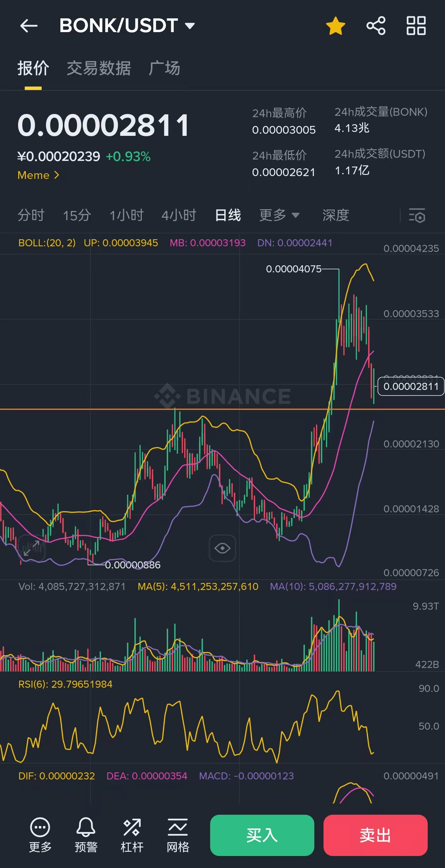
Task: Open the 预警 price alert bell
Action: pos(86,835)
